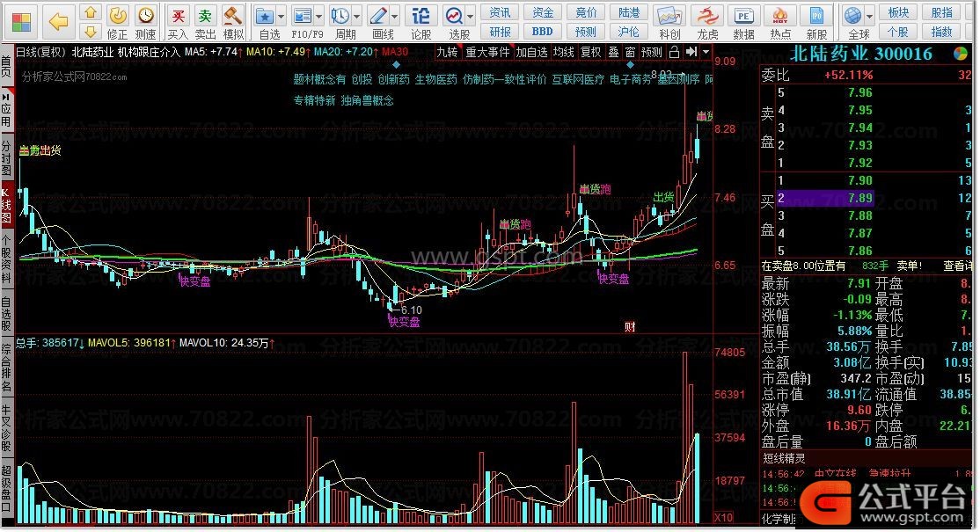The image size is (980, 532).
Task: Open the F10/F9 info icon
Action: (303, 16)
